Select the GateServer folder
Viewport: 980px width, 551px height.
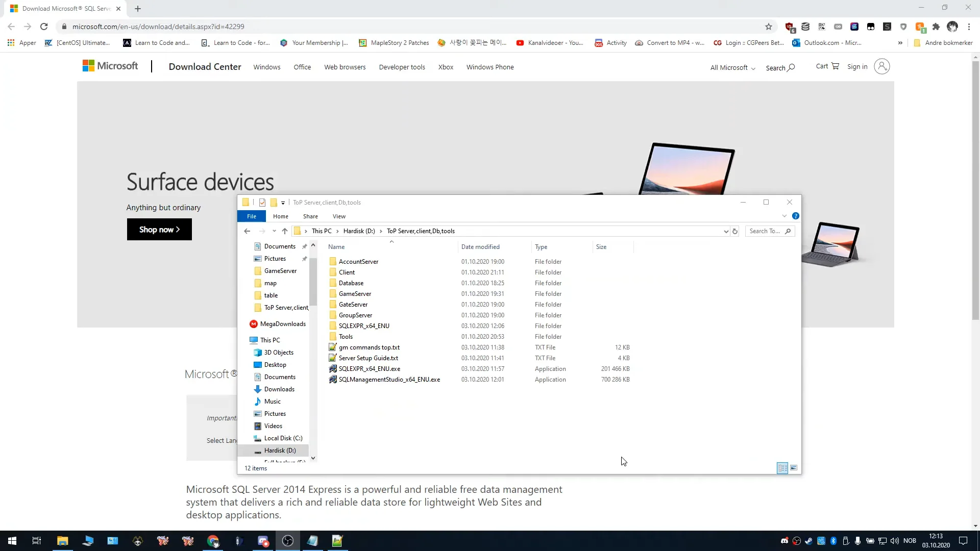tap(353, 305)
